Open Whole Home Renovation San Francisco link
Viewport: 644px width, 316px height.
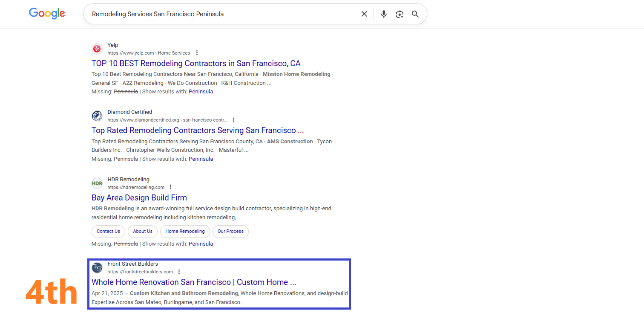[194, 282]
